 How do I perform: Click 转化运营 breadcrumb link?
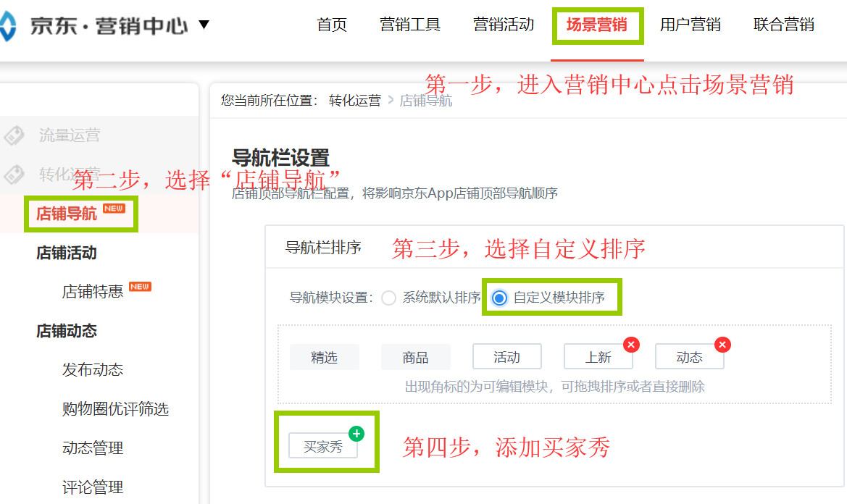[355, 101]
